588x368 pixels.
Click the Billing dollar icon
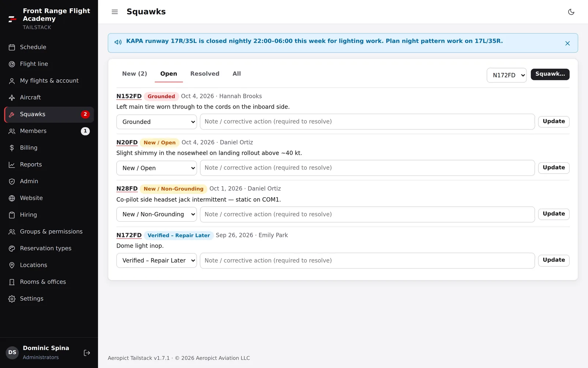coord(12,148)
